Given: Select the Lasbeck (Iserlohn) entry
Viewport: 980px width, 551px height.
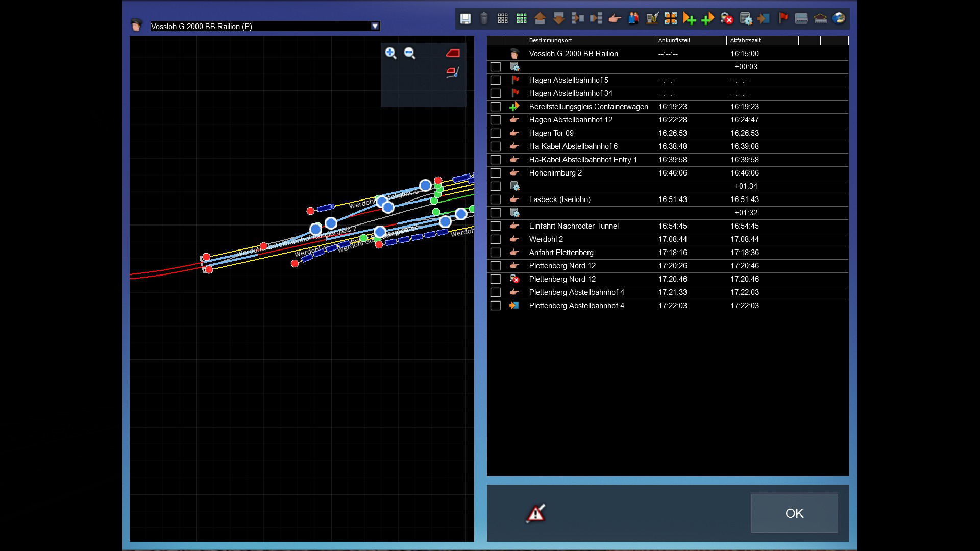Looking at the screenshot, I should tap(559, 199).
